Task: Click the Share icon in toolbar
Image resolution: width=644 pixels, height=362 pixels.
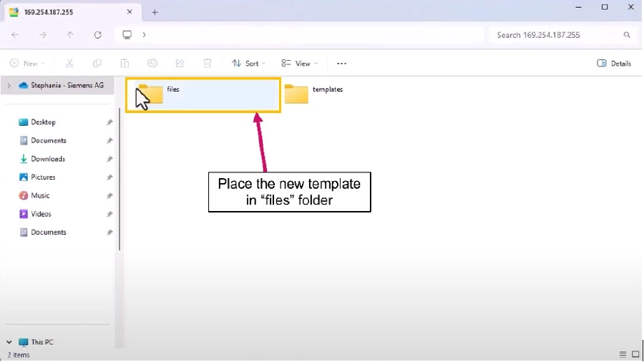Action: (x=180, y=64)
